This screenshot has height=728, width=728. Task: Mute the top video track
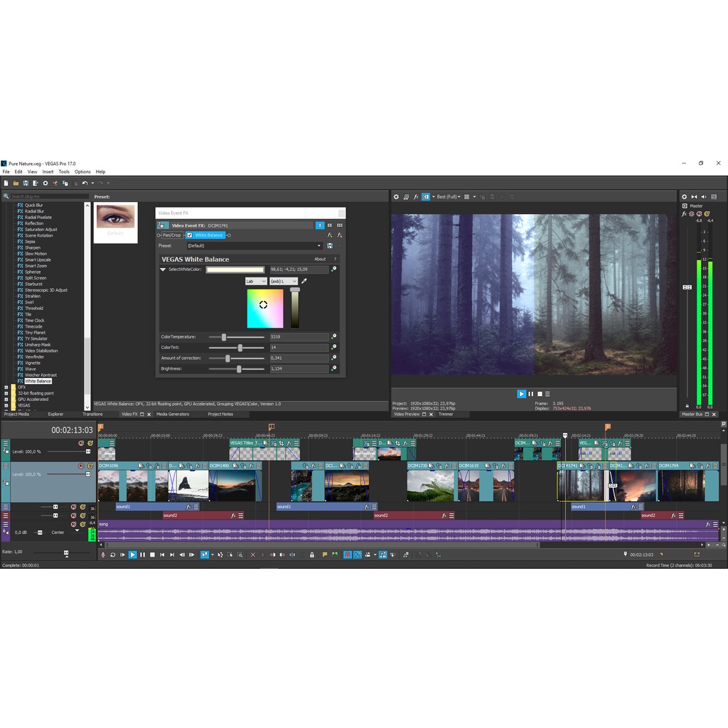(81, 443)
